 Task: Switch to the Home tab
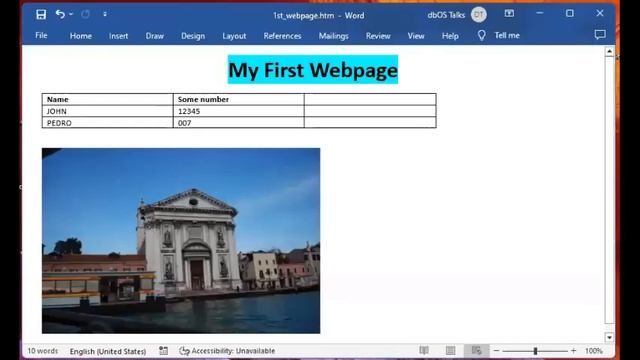[x=80, y=36]
